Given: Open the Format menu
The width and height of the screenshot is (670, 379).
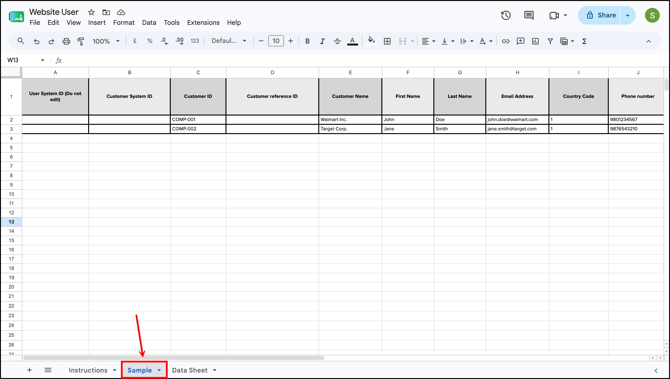Looking at the screenshot, I should point(123,23).
